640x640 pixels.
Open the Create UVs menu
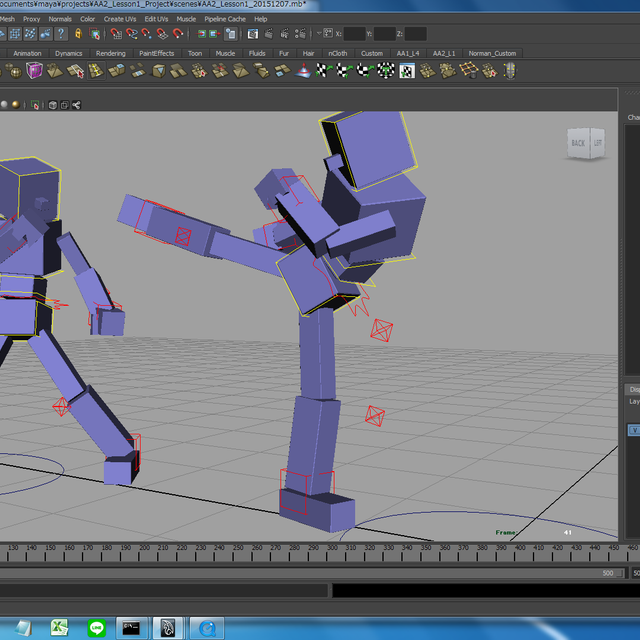[120, 18]
